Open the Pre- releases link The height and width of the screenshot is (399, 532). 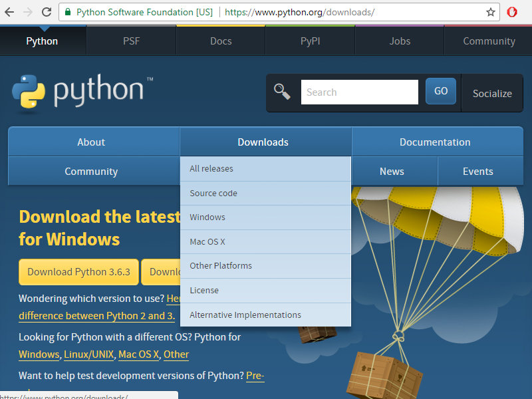(255, 376)
